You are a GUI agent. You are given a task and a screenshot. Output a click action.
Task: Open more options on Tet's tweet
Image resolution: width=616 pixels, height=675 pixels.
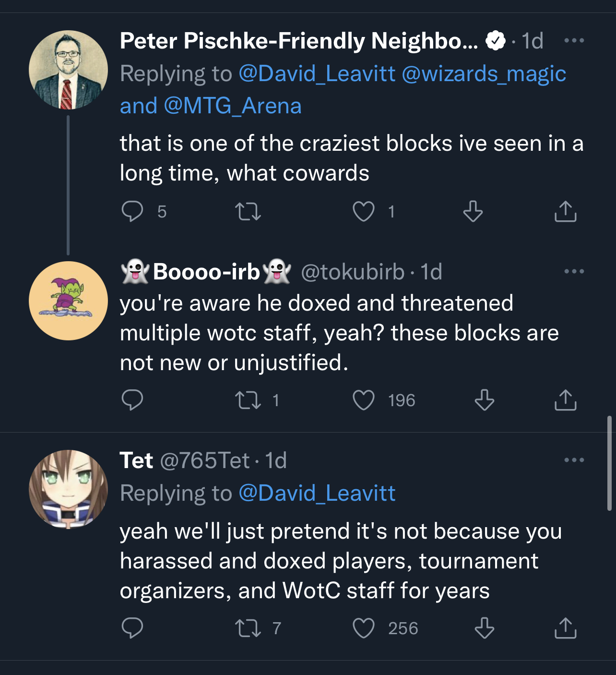(x=574, y=460)
